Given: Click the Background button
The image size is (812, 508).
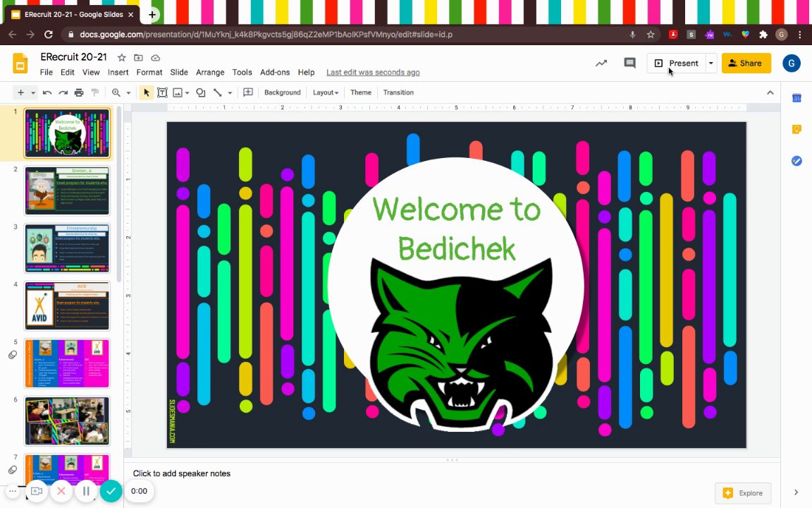Looking at the screenshot, I should pyautogui.click(x=282, y=92).
